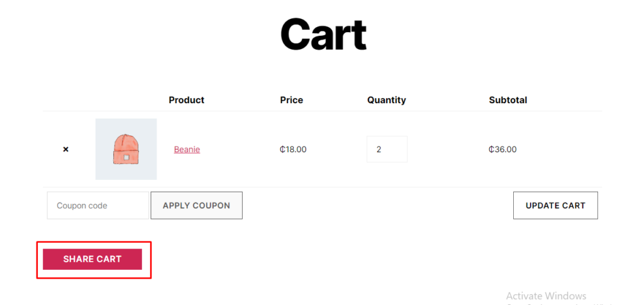Click the white label patch on beanie hat
The image size is (644, 305).
126,157
